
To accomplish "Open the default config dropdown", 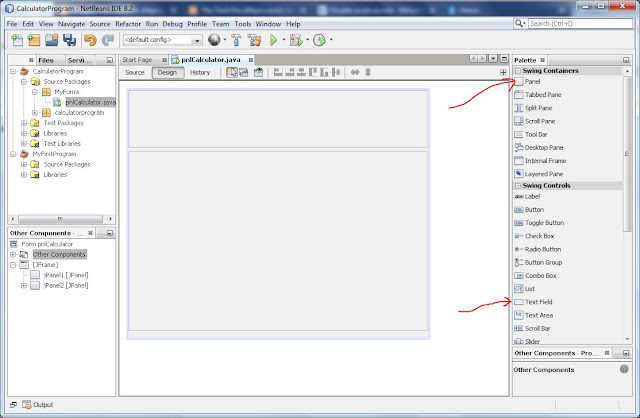I will click(197, 40).
